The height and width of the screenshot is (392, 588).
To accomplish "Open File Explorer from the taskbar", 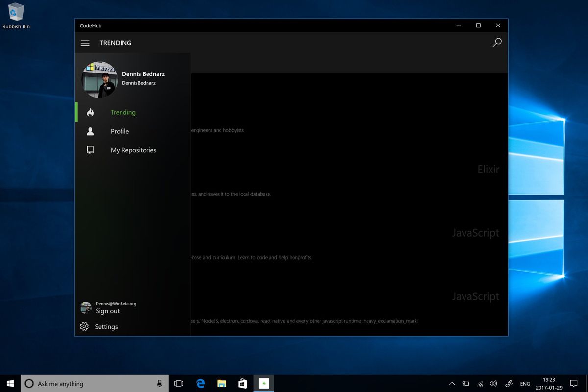I will tap(221, 383).
